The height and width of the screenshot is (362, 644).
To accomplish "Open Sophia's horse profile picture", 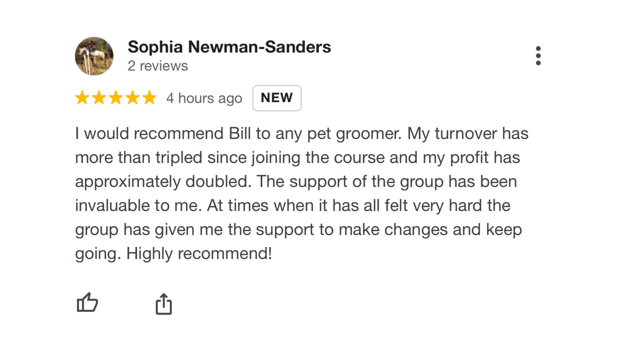I will [94, 56].
